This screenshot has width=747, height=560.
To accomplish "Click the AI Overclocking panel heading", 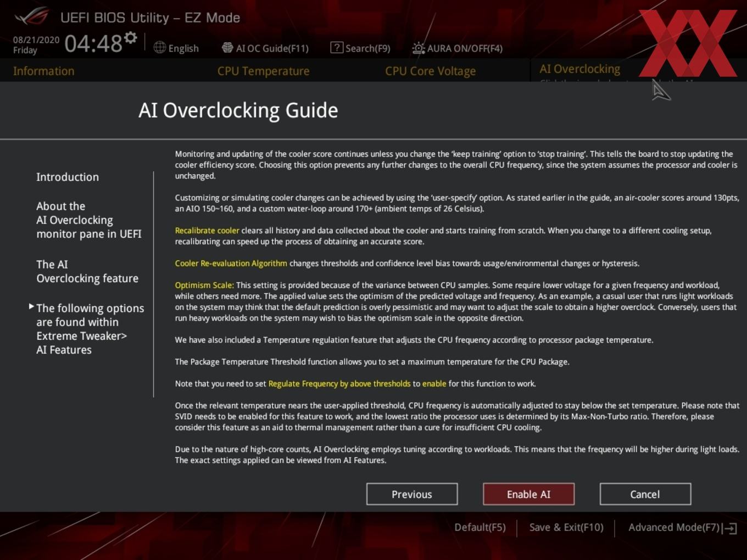I will pos(579,69).
